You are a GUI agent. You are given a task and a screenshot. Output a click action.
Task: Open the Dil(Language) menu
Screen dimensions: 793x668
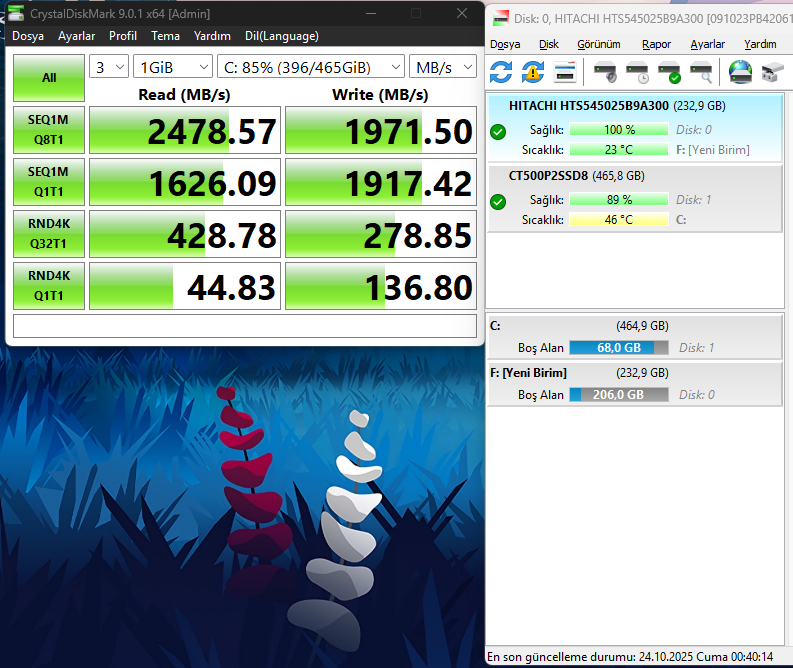[x=282, y=36]
